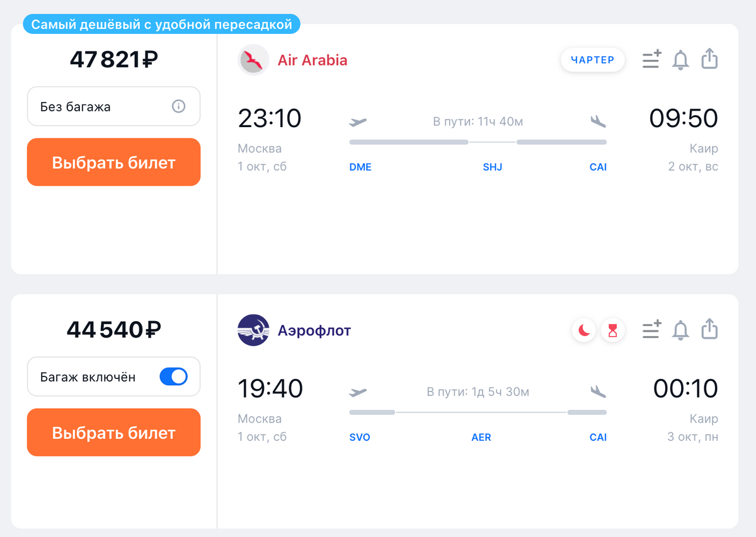Click the Air Arabia airline logo

253,60
